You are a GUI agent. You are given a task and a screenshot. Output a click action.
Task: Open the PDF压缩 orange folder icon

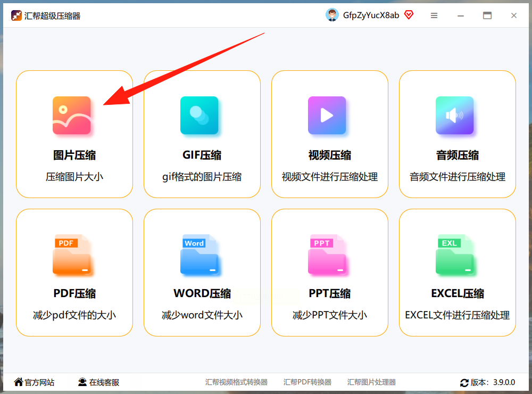pos(72,254)
